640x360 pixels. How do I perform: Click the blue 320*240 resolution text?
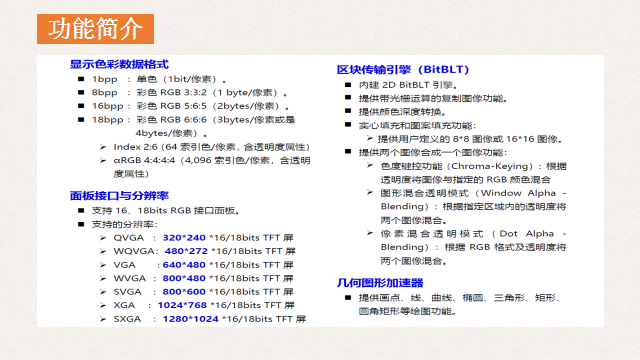click(x=184, y=238)
